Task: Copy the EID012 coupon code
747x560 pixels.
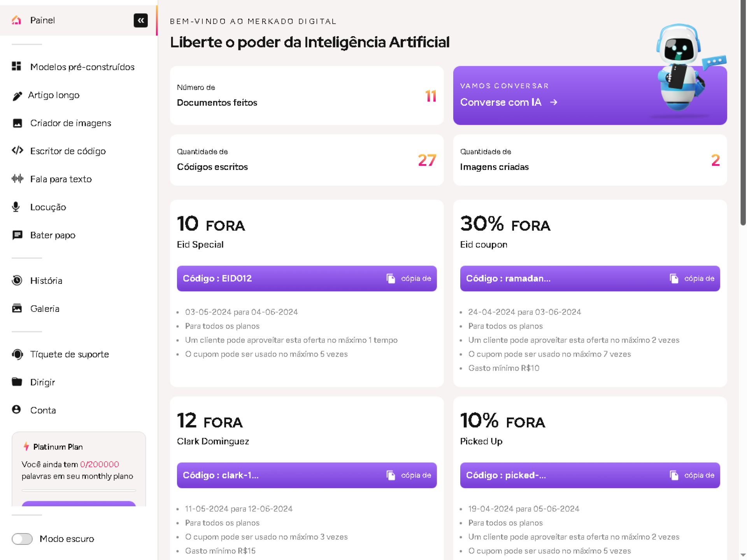Action: pyautogui.click(x=409, y=278)
